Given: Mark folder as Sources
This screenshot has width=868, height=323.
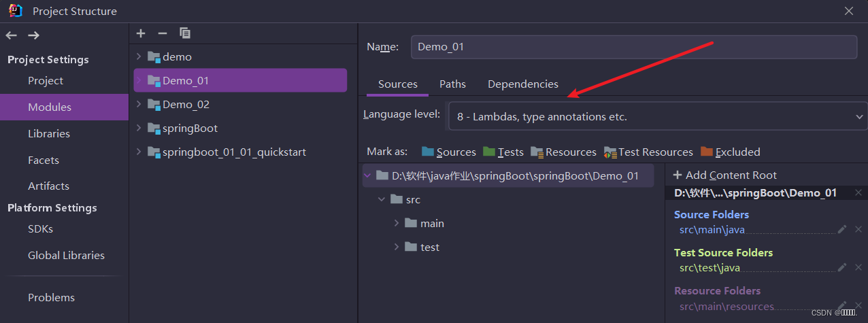Looking at the screenshot, I should pyautogui.click(x=448, y=152).
